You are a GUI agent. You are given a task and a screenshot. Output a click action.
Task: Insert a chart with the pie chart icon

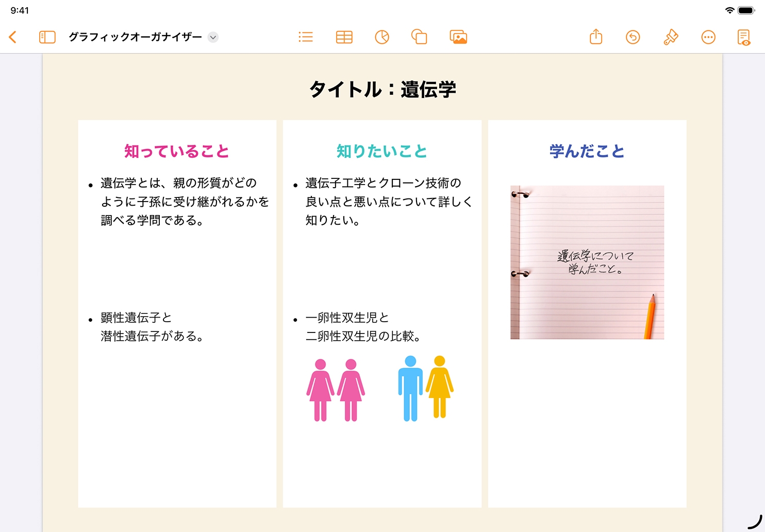point(382,37)
